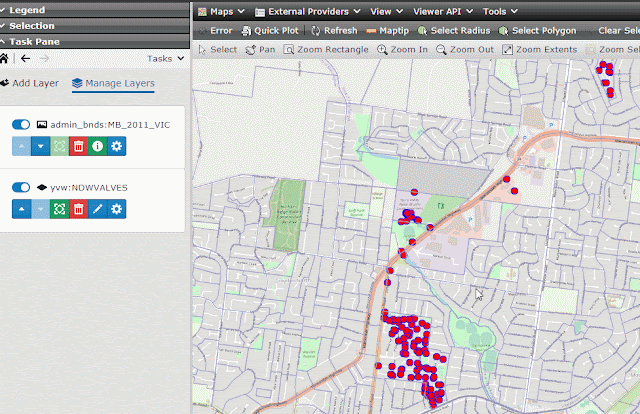Image resolution: width=640 pixels, height=414 pixels.
Task: Collapse the Task Pane panel
Action: click(95, 42)
